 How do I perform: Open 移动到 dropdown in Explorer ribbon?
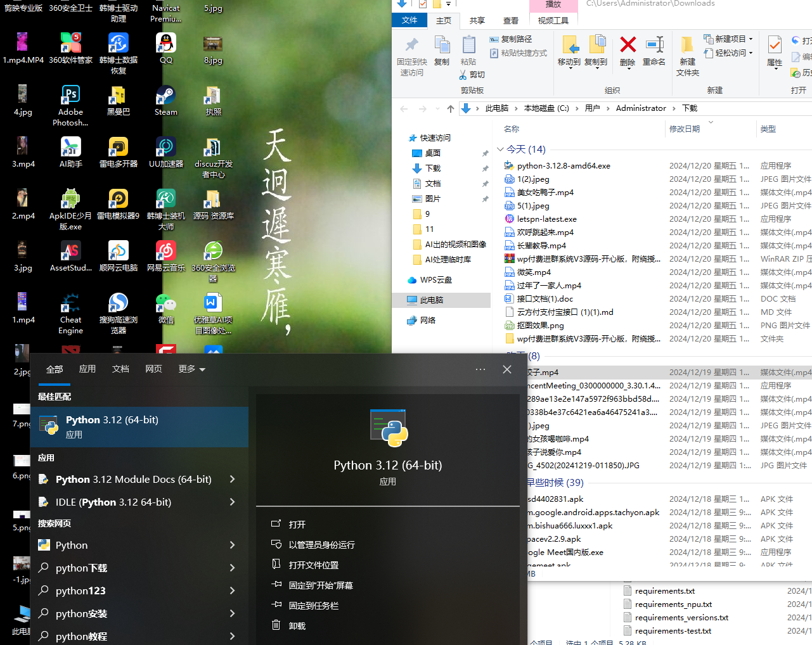(x=569, y=52)
